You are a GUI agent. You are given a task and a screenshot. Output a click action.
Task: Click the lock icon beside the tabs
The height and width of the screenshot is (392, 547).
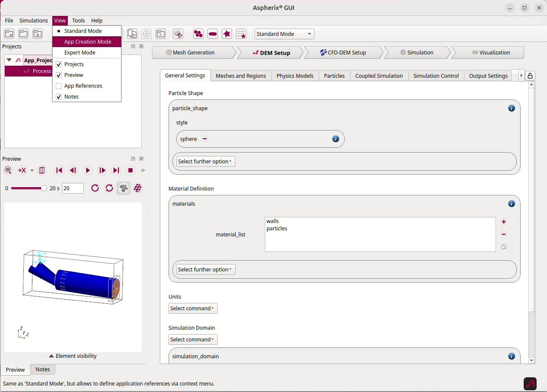click(x=530, y=76)
